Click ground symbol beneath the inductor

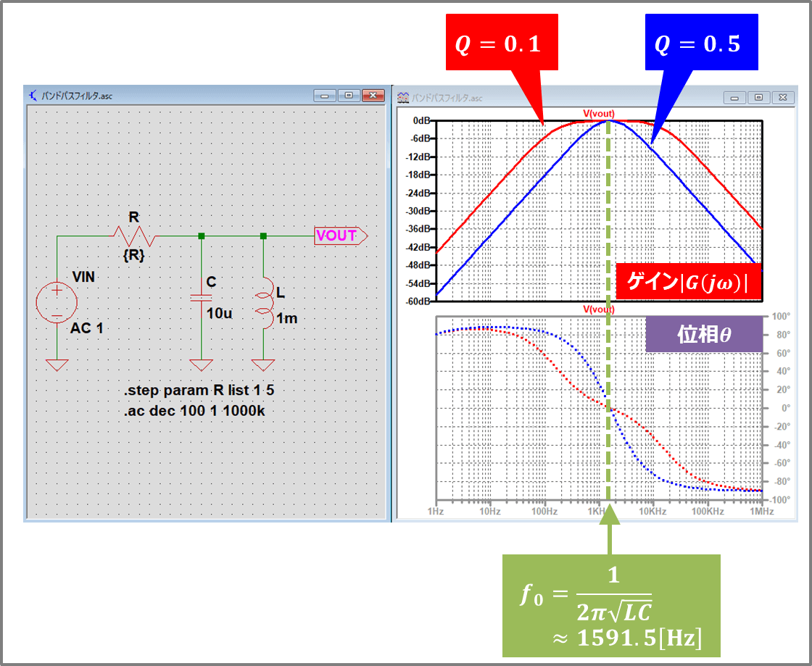click(264, 365)
